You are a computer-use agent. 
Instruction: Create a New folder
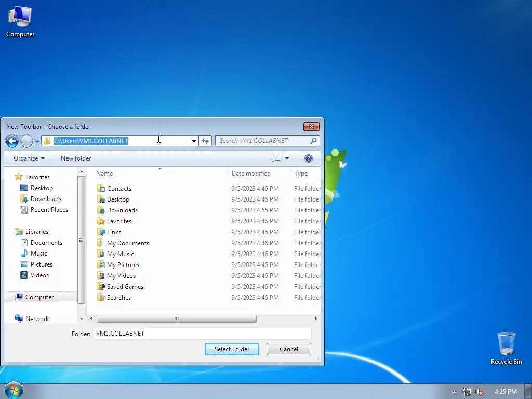pyautogui.click(x=76, y=158)
